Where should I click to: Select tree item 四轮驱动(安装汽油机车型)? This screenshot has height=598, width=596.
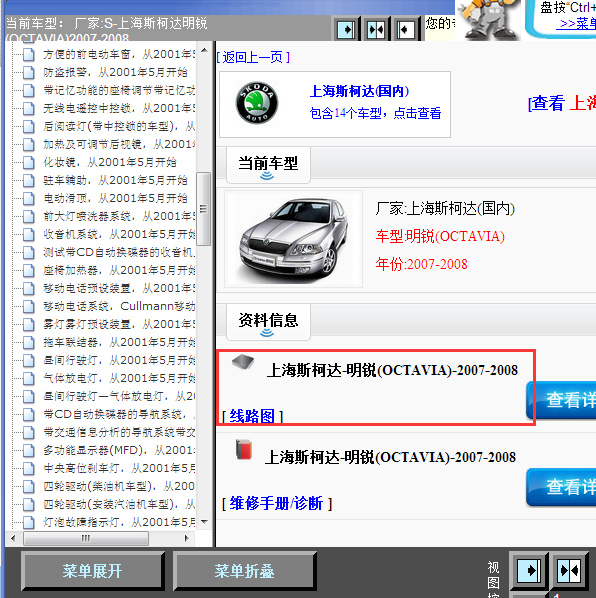(x=119, y=504)
